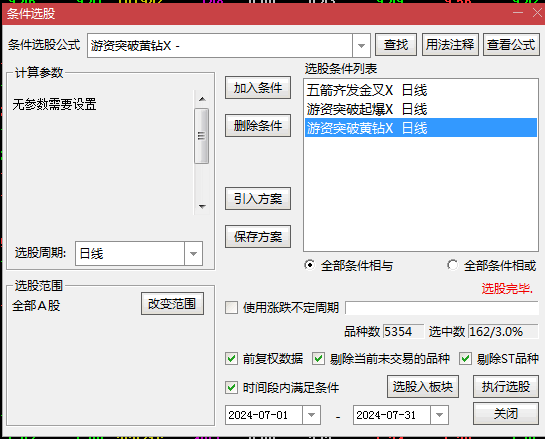This screenshot has height=439, width=545.
Task: Click the 加入条件 button
Action: click(258, 88)
